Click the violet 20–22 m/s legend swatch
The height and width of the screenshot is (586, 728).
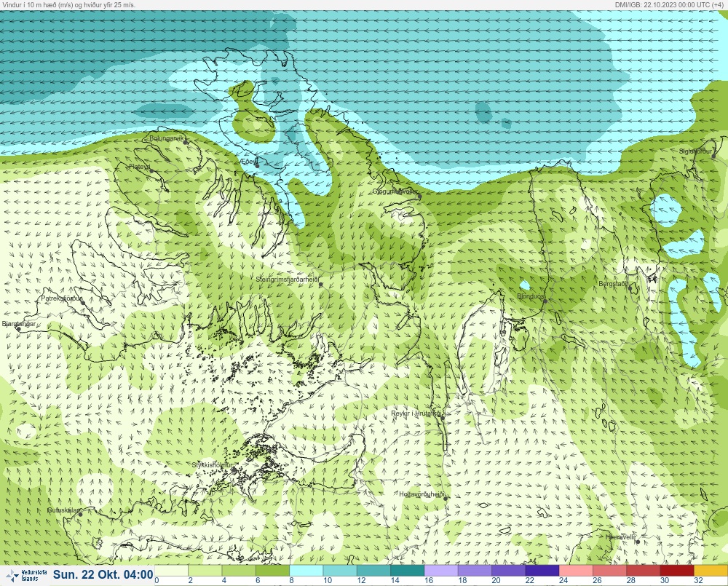click(x=508, y=571)
